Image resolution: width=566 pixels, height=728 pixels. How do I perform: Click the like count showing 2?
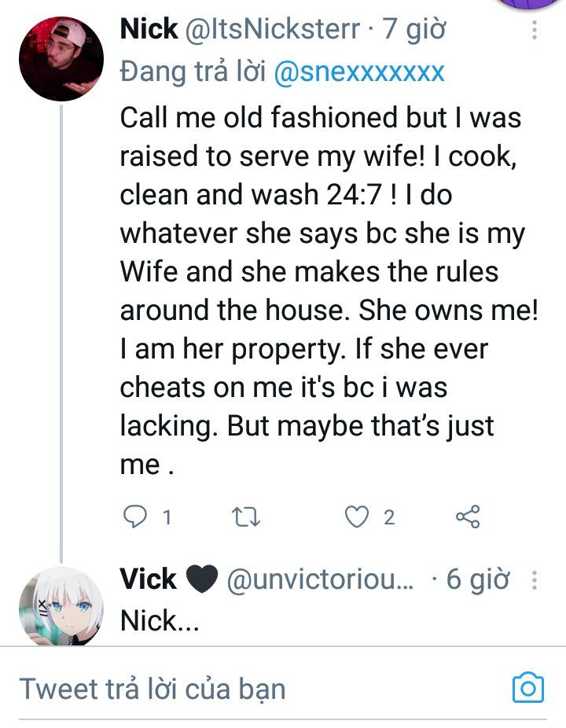coord(390,517)
